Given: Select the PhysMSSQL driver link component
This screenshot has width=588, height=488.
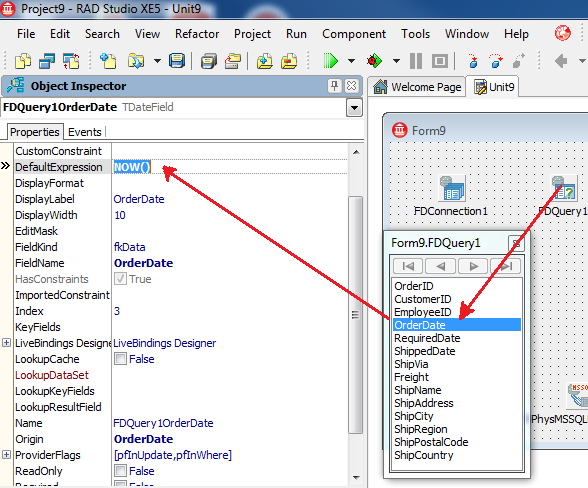Looking at the screenshot, I should coord(578,395).
